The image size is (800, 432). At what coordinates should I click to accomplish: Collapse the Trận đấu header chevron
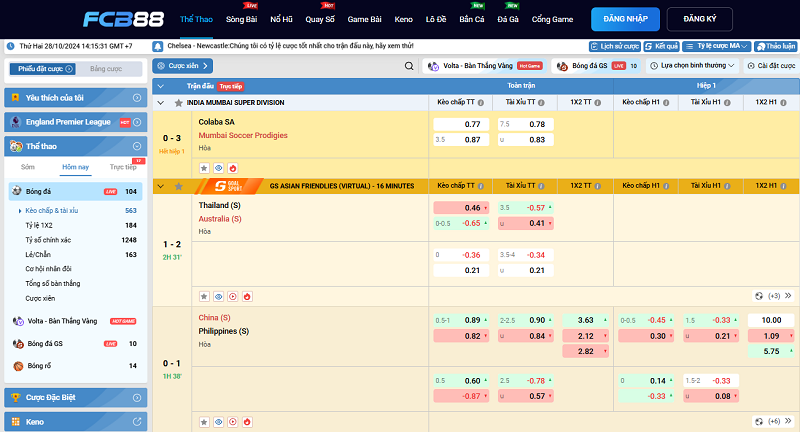click(x=161, y=86)
